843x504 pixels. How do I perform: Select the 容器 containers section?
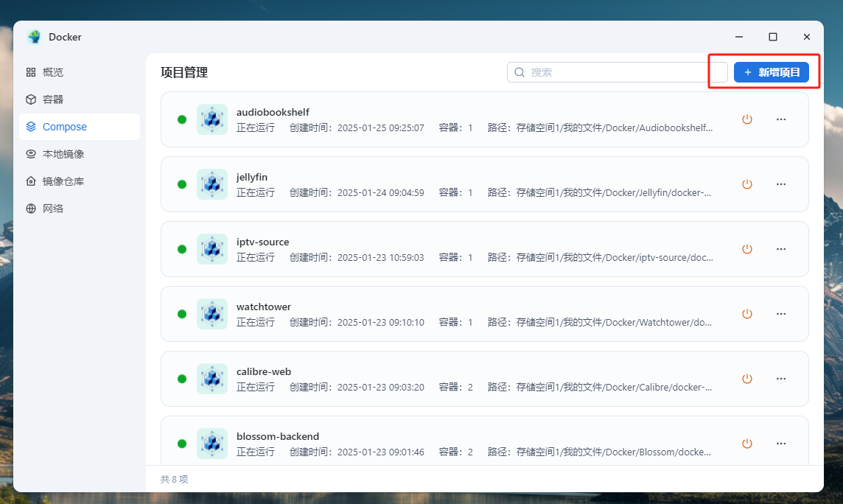pyautogui.click(x=51, y=99)
